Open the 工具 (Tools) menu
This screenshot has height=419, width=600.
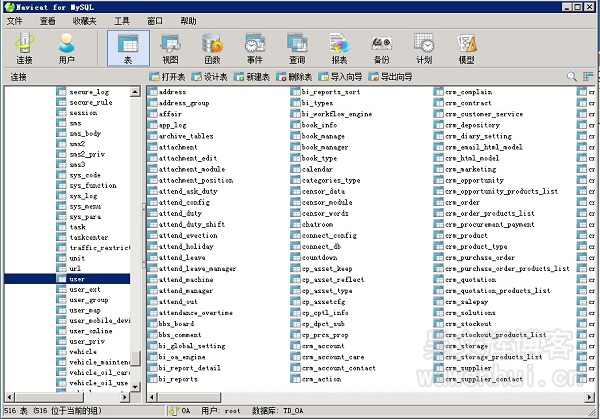pyautogui.click(x=122, y=20)
